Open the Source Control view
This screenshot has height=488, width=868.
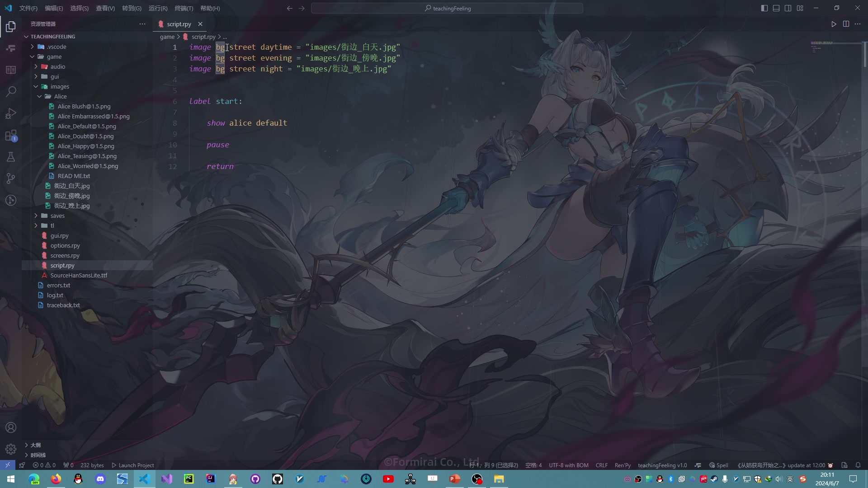[11, 179]
